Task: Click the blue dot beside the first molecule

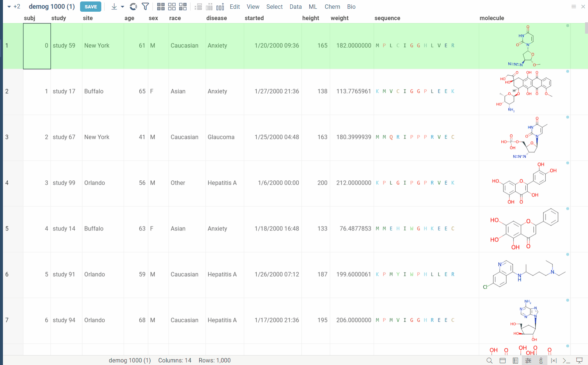Action: (x=567, y=26)
